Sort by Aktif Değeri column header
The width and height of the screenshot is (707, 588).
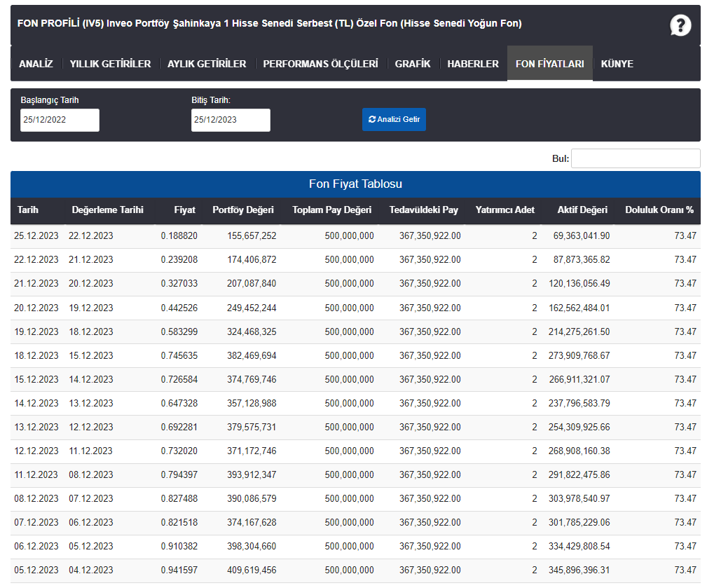582,210
